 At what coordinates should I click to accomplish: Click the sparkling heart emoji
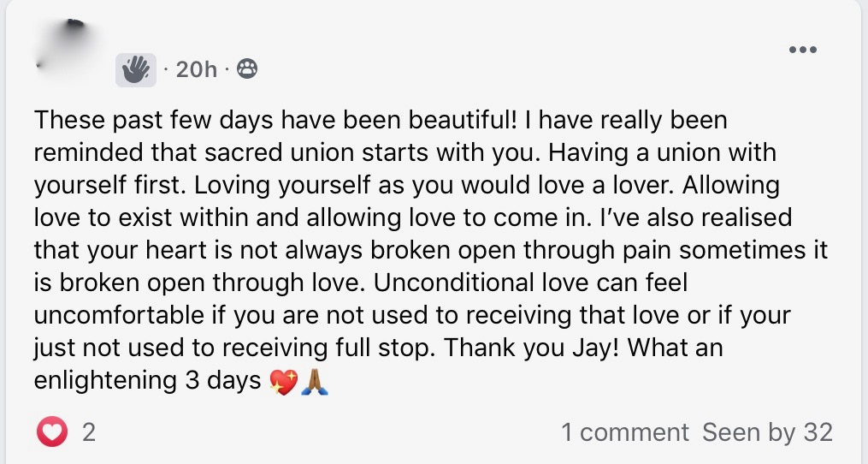coord(283,382)
